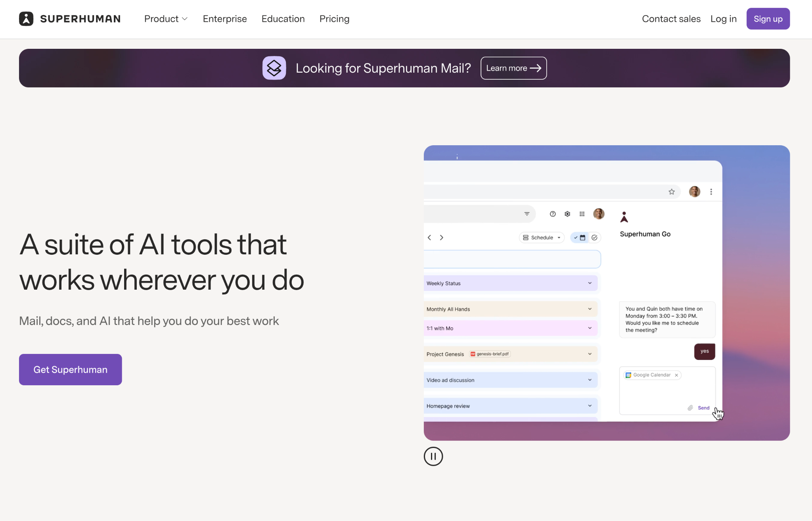This screenshot has width=812, height=521.
Task: Click the chat message input field
Action: [x=667, y=391]
